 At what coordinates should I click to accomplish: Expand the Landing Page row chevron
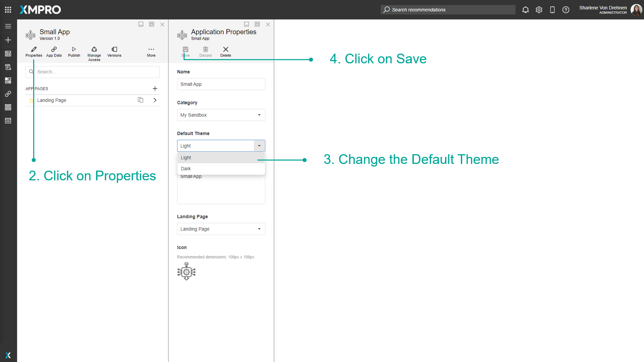coord(155,100)
